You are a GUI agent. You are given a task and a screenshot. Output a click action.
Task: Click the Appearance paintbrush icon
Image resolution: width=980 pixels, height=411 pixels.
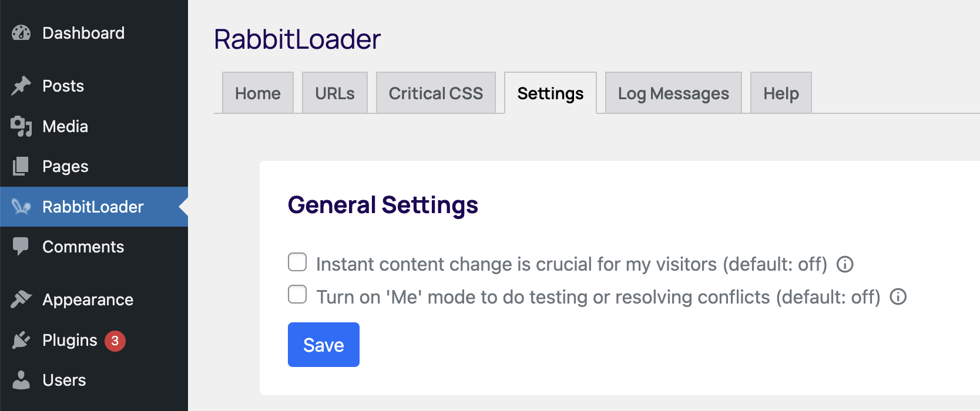pos(21,299)
